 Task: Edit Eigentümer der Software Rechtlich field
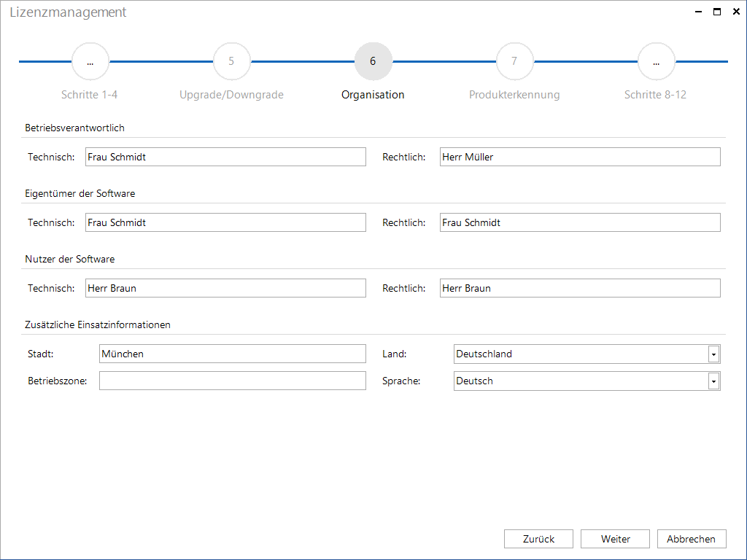click(580, 222)
